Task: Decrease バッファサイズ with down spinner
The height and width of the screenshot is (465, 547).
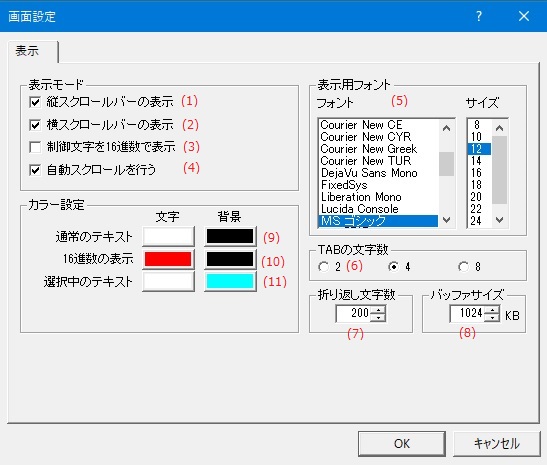Action: pyautogui.click(x=492, y=317)
